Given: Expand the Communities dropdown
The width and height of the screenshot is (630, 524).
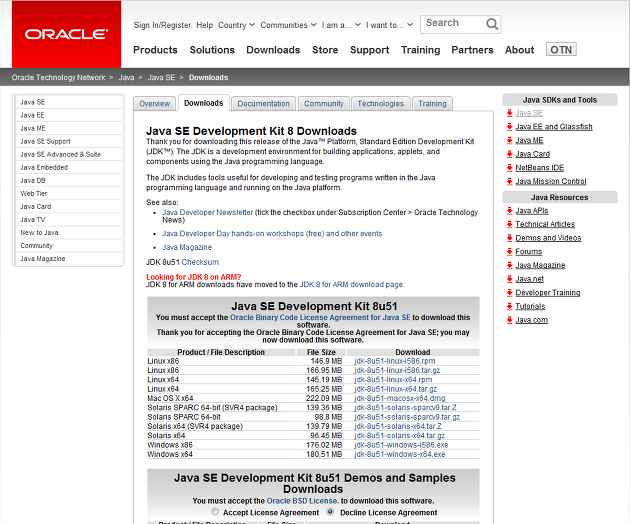Looking at the screenshot, I should [x=288, y=25].
